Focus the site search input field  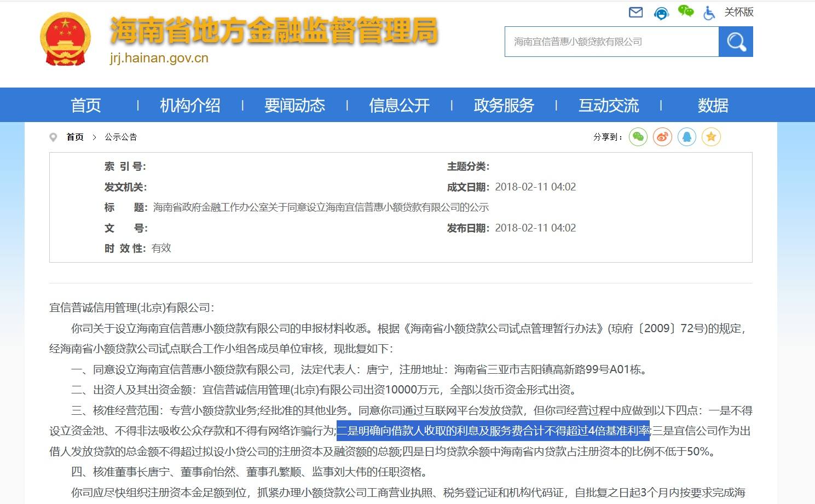pos(611,42)
